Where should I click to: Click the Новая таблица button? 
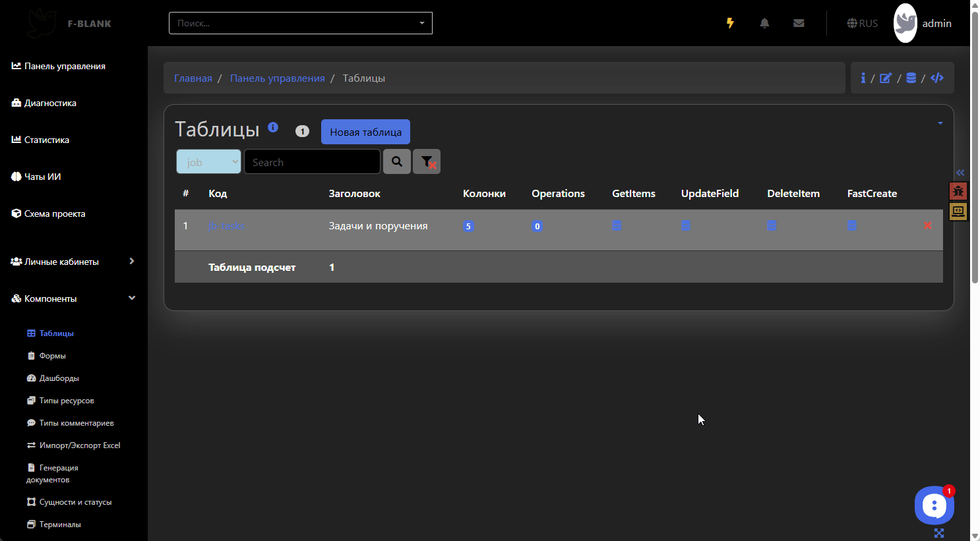[x=365, y=132]
